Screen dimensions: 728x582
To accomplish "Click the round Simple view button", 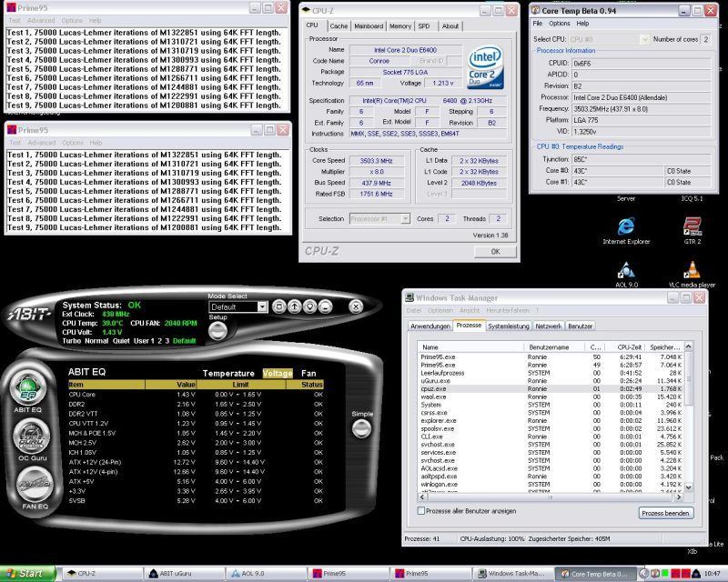I will coord(361,428).
